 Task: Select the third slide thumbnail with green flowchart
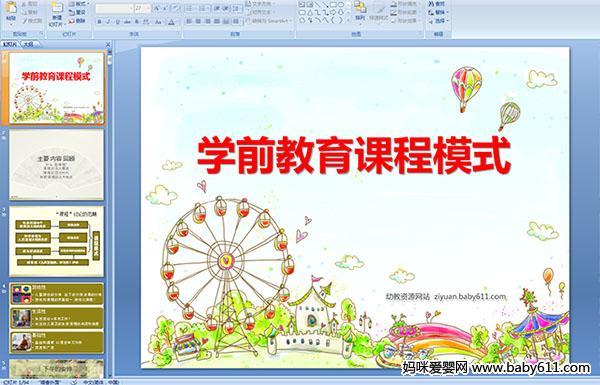pos(57,241)
